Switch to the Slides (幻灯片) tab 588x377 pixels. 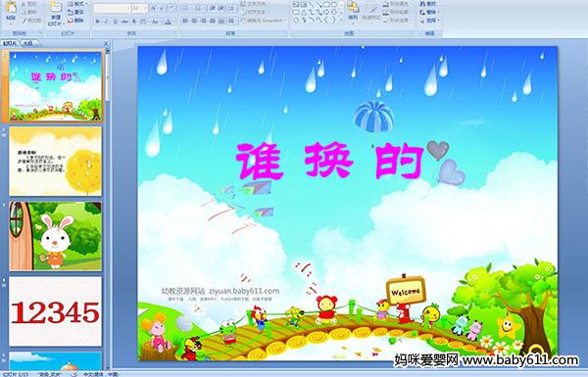click(x=10, y=43)
